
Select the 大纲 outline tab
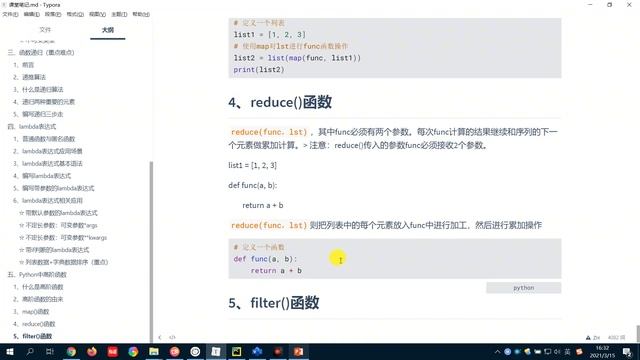108,30
